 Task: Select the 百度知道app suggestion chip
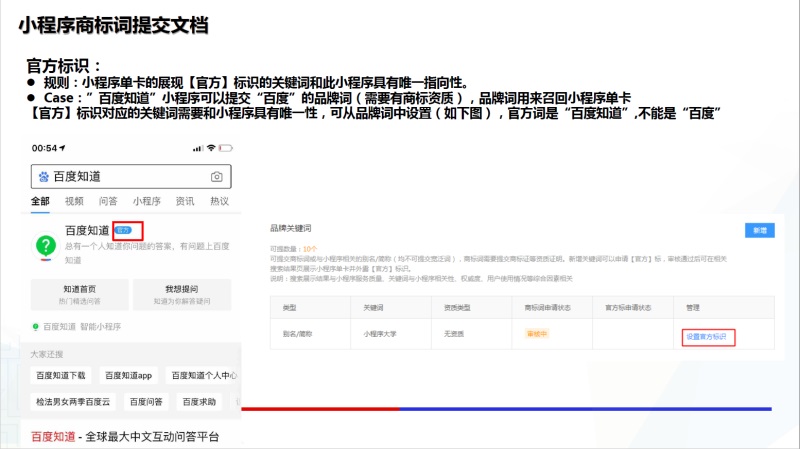129,376
